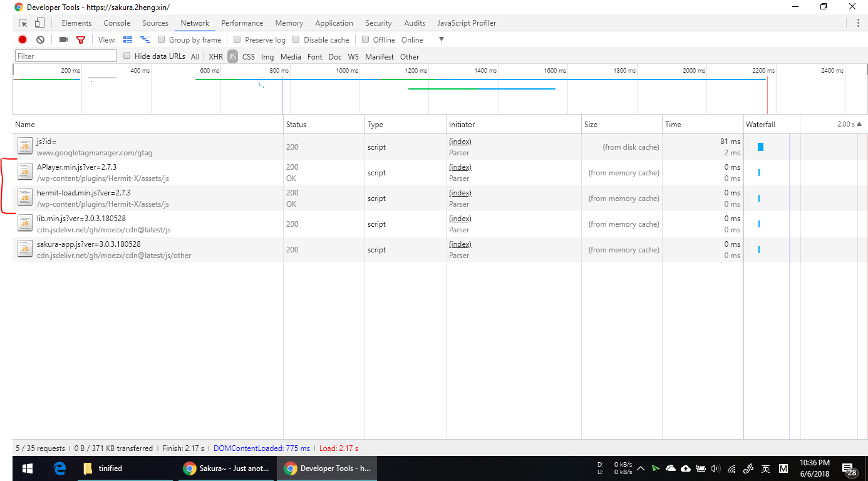Open the Windows Start menu
The width and height of the screenshot is (868, 481).
point(28,468)
